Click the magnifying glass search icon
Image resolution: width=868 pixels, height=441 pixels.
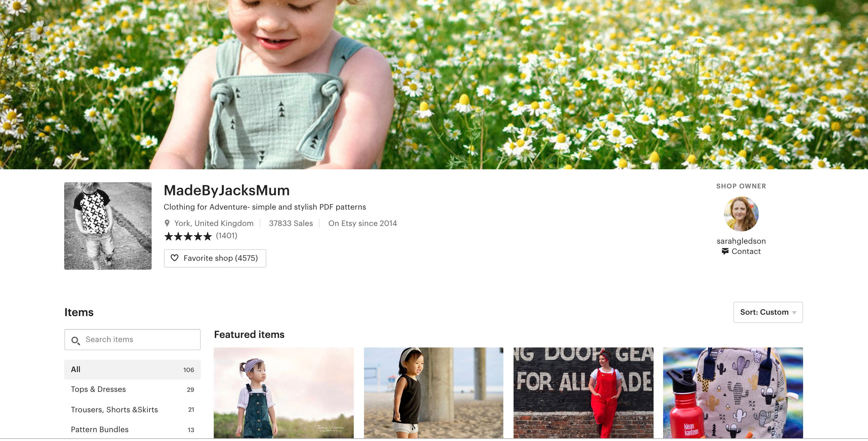point(75,341)
